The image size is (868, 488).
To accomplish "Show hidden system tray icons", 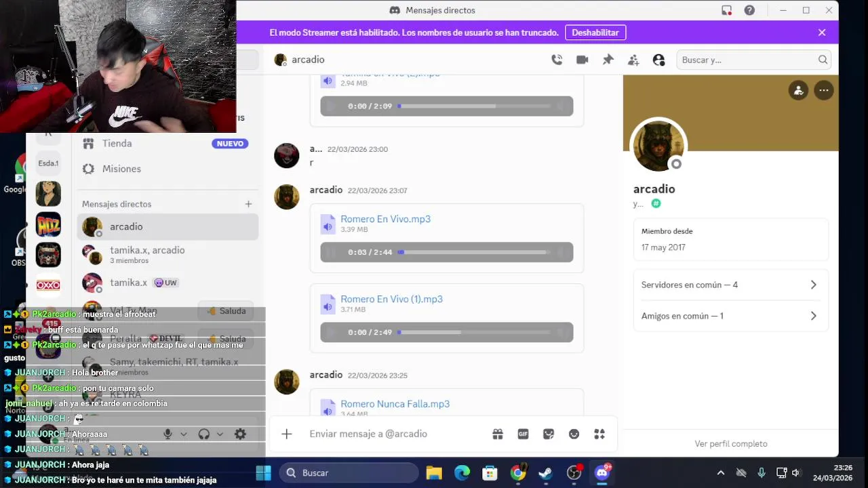I will [x=721, y=473].
